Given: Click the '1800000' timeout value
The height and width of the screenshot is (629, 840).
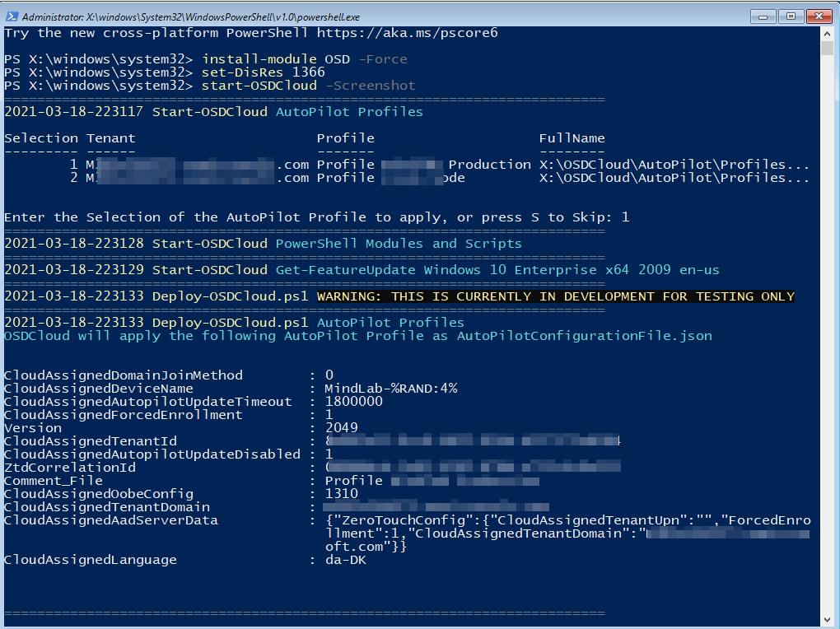Looking at the screenshot, I should click(353, 402).
